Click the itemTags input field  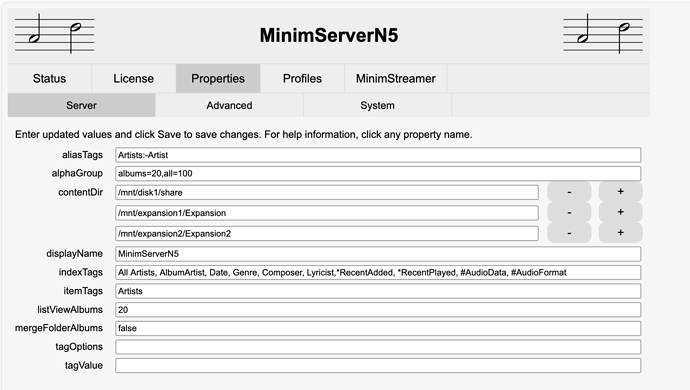(x=378, y=291)
